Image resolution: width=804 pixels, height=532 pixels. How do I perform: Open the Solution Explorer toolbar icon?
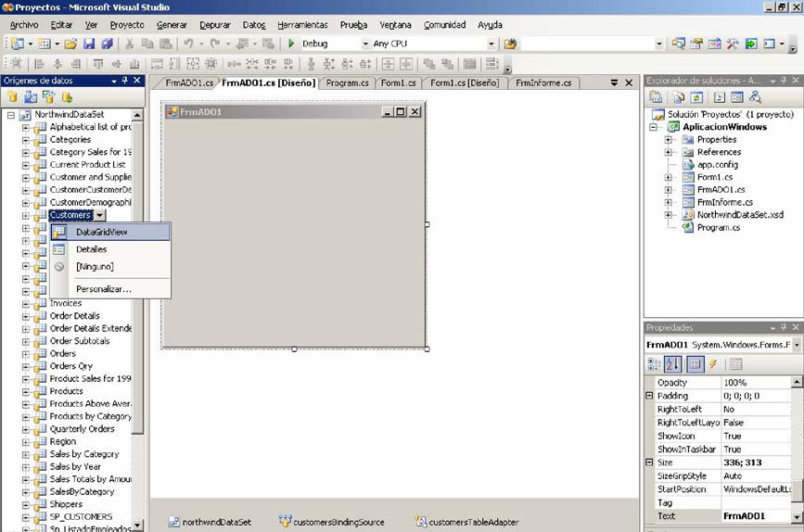point(678,44)
